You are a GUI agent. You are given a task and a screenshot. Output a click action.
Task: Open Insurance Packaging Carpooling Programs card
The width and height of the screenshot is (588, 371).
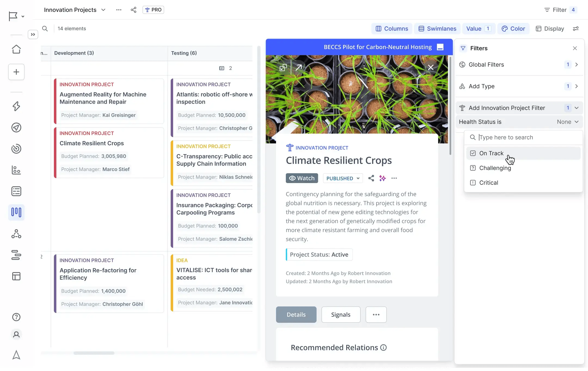click(212, 218)
